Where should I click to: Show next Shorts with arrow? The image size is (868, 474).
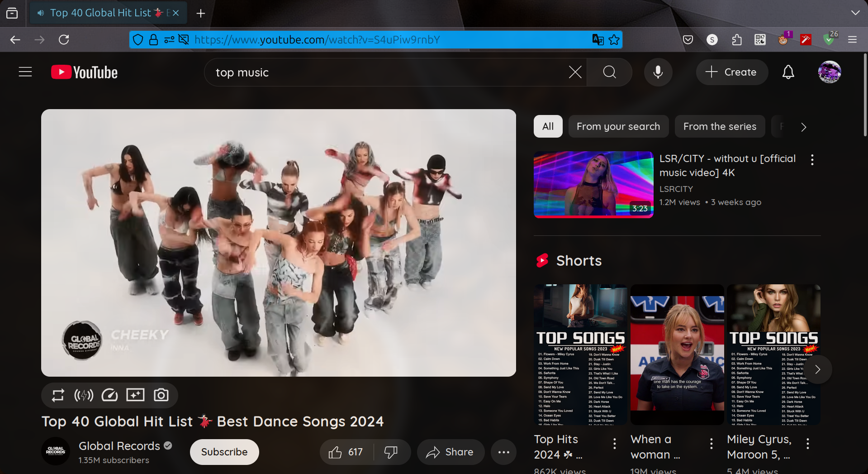pyautogui.click(x=817, y=369)
